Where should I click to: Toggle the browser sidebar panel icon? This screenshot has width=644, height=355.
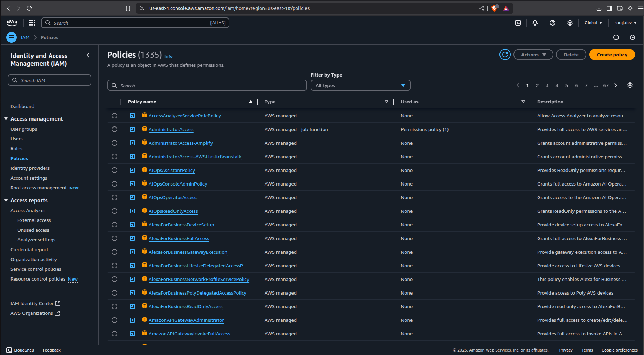click(x=609, y=8)
